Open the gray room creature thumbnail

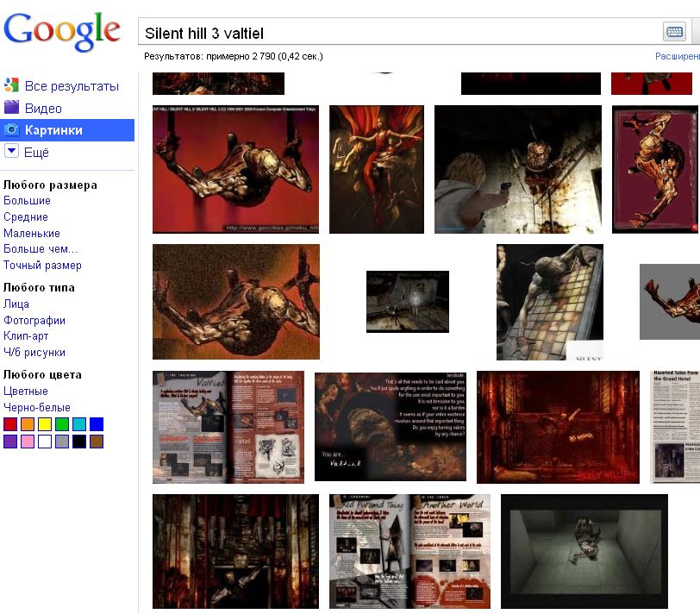(x=584, y=552)
